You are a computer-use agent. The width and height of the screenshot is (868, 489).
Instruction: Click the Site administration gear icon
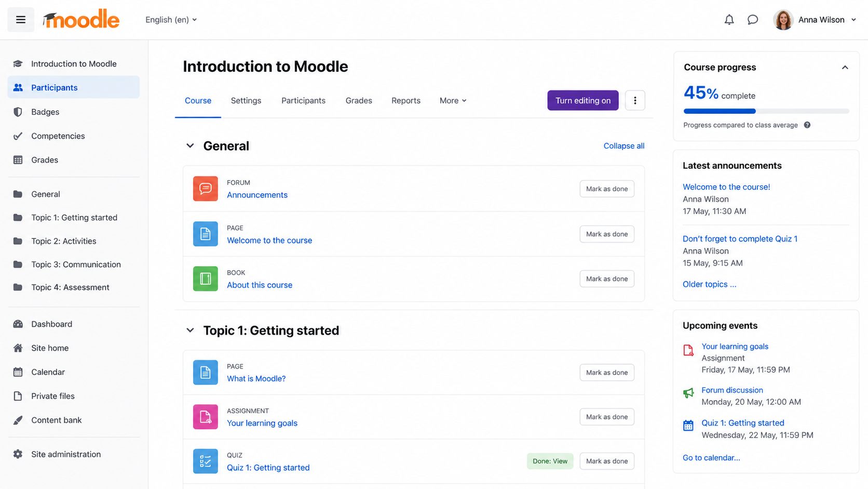tap(18, 454)
